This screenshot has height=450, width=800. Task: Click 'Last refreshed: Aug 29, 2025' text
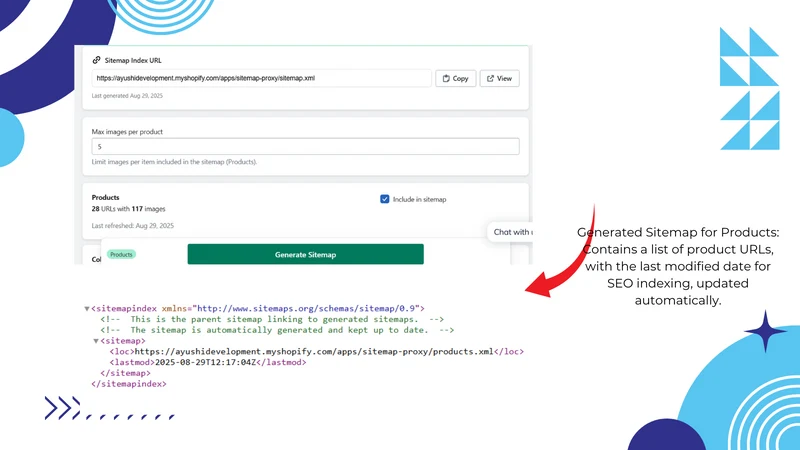pyautogui.click(x=133, y=226)
